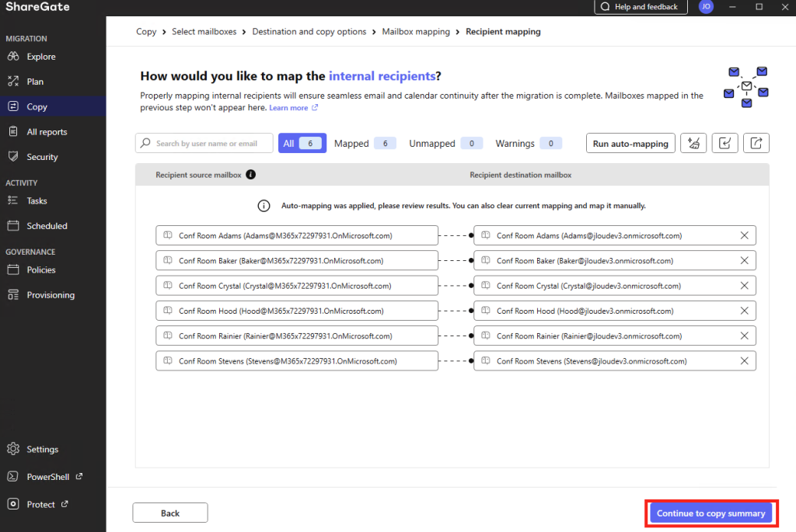The height and width of the screenshot is (532, 796).
Task: Select Conf Room Adams source mailbox
Action: click(297, 235)
